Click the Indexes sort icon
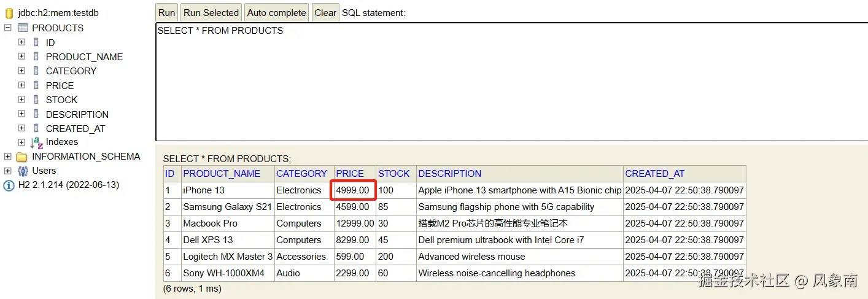The width and height of the screenshot is (868, 299). coord(37,142)
